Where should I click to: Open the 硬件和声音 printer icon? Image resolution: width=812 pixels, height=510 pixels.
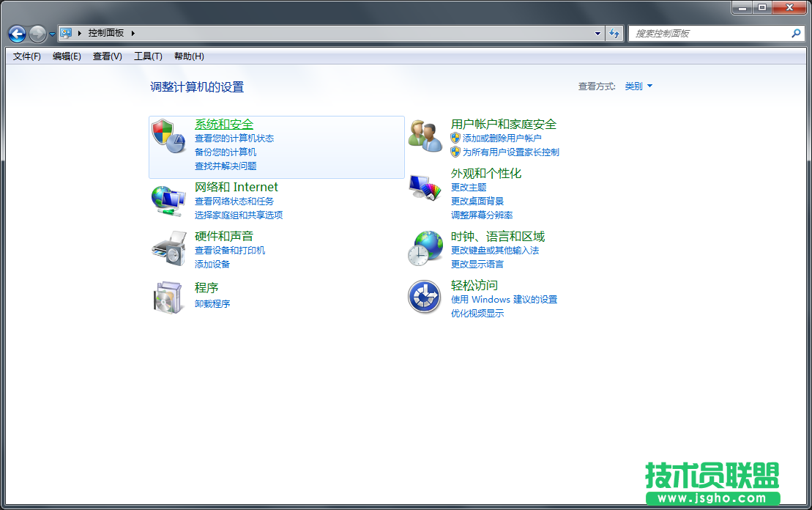[x=168, y=249]
